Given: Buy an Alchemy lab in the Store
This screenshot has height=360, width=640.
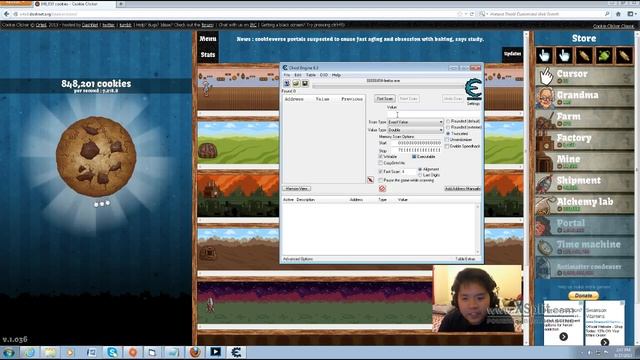Looking at the screenshot, I should click(x=584, y=204).
